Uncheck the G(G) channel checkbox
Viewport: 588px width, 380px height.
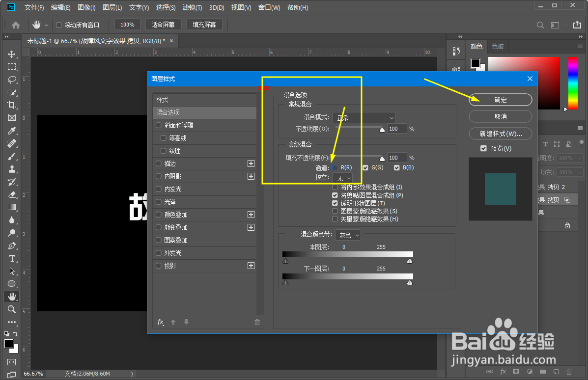tap(365, 167)
